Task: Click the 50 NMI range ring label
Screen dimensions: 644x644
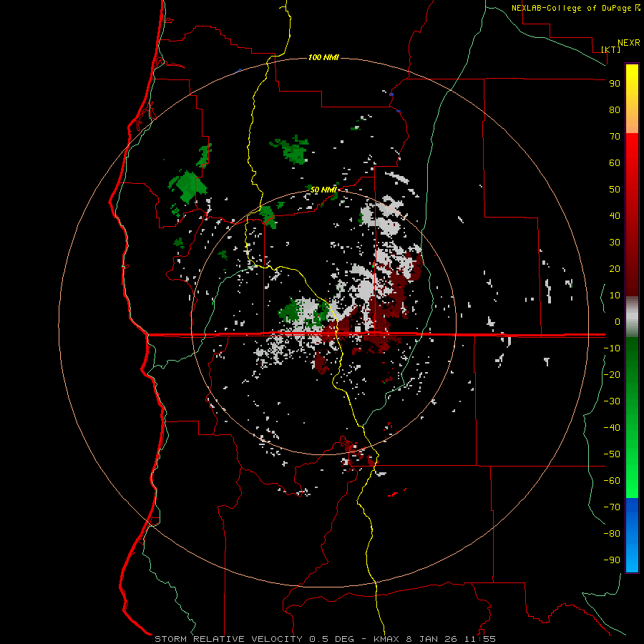Action: coord(323,190)
